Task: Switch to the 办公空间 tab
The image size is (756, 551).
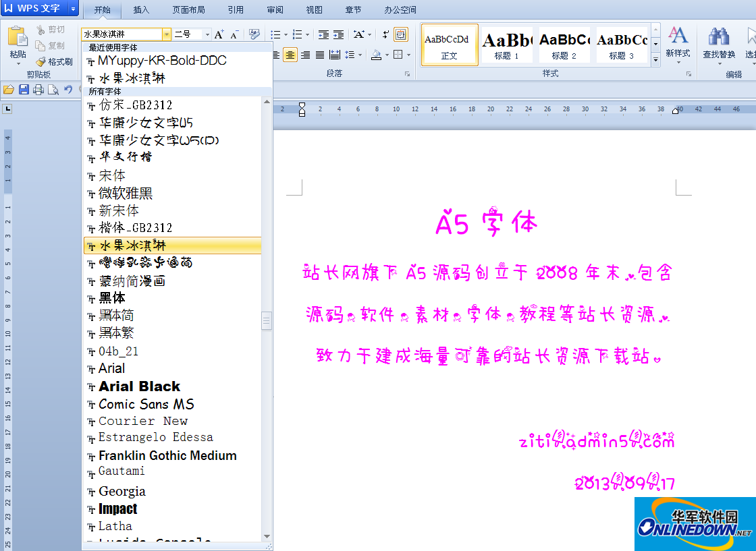Action: click(400, 9)
